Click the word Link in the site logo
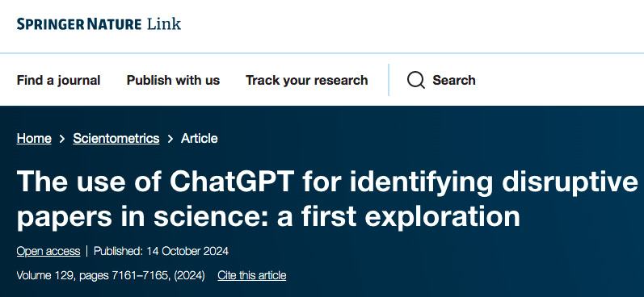 [x=164, y=23]
